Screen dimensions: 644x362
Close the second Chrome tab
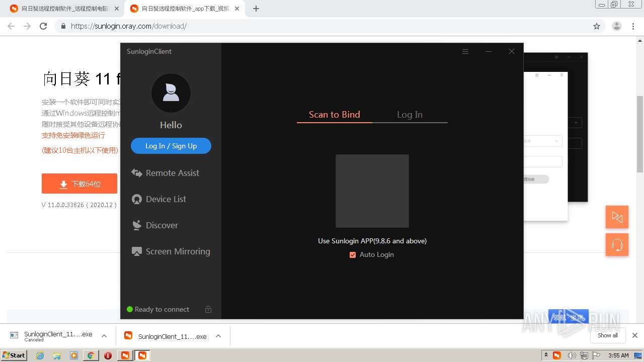click(236, 9)
